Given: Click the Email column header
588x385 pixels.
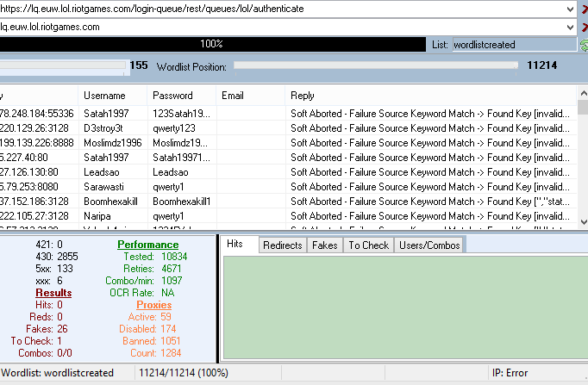Looking at the screenshot, I should (251, 96).
